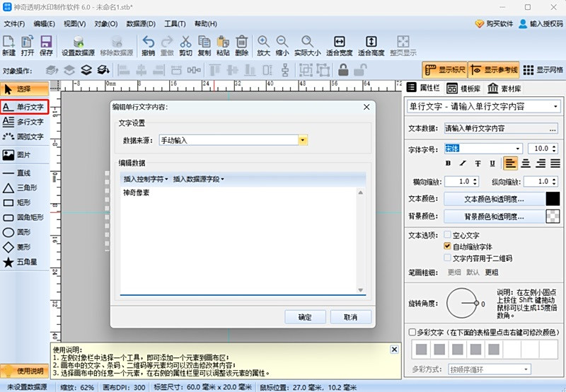Choose the 圆弧文字 arc text tool
The height and width of the screenshot is (392, 566).
(24, 137)
